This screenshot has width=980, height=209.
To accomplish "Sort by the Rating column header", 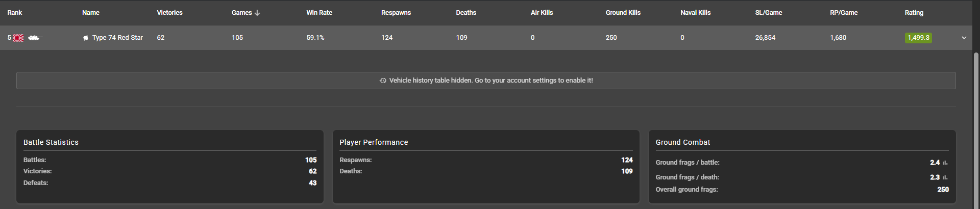I will coord(914,13).
